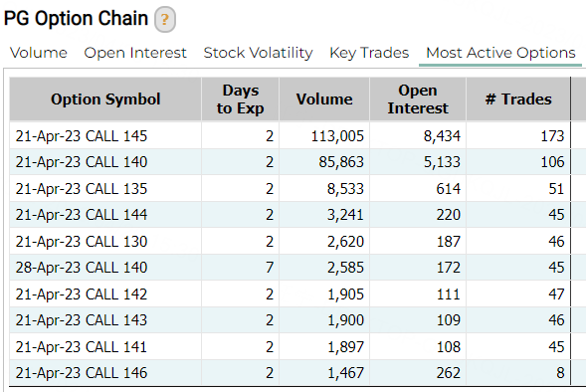Open the Open Interest tab
586x392 pixels.
click(135, 53)
